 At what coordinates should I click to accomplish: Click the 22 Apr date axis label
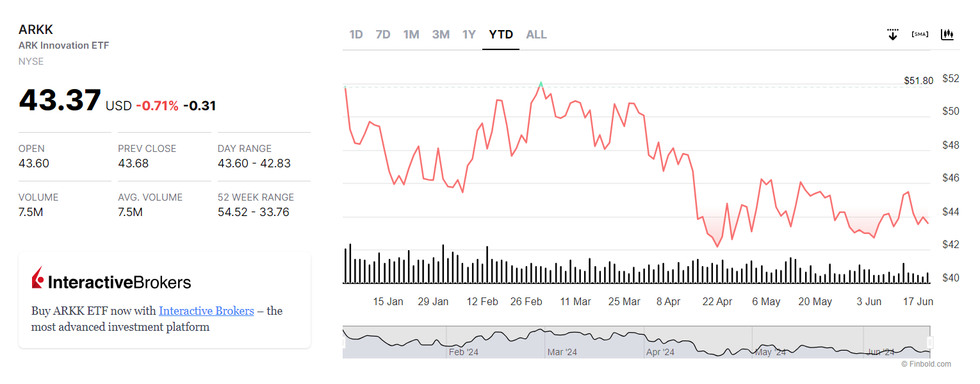tap(717, 301)
